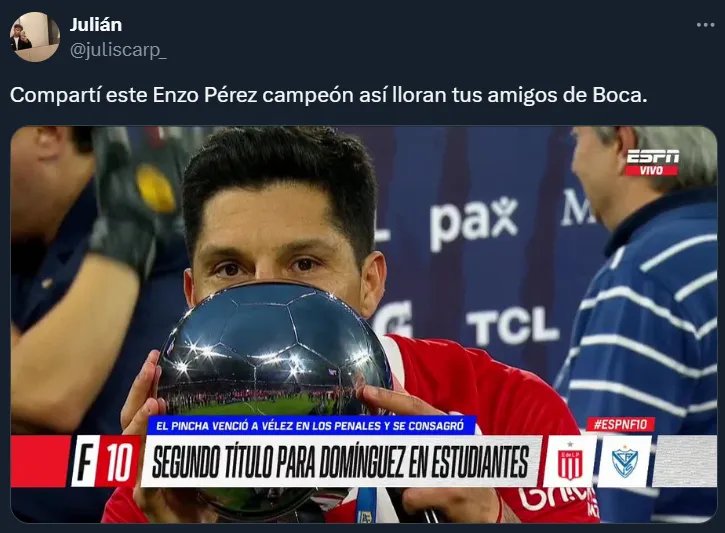Image resolution: width=725 pixels, height=533 pixels.
Task: Open the embedded ESPN broadcast image
Action: [363, 325]
